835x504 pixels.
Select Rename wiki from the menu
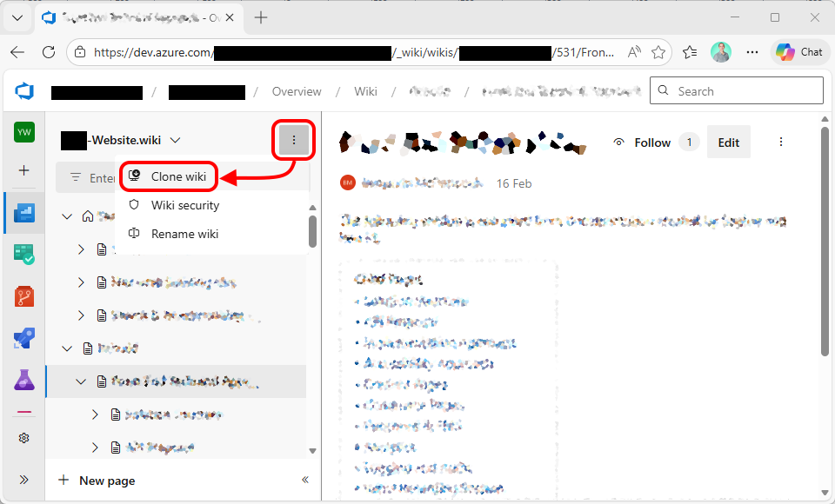pyautogui.click(x=184, y=234)
